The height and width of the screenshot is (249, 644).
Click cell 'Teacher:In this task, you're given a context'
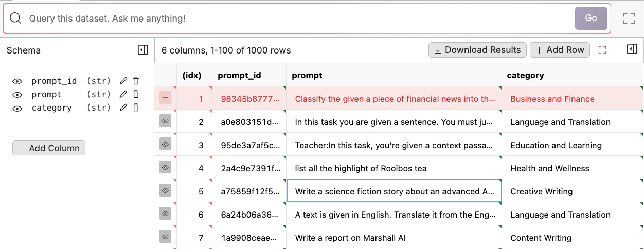coord(394,145)
